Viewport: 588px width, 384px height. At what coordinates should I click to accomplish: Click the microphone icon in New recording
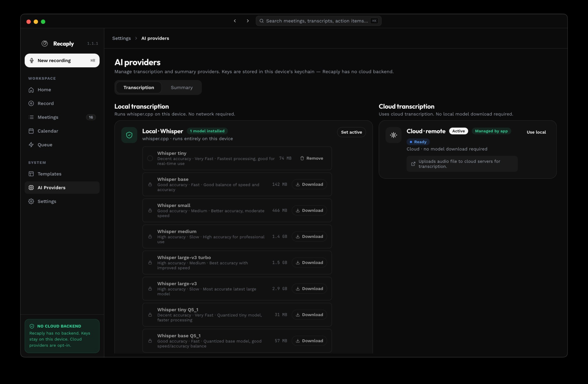(32, 61)
